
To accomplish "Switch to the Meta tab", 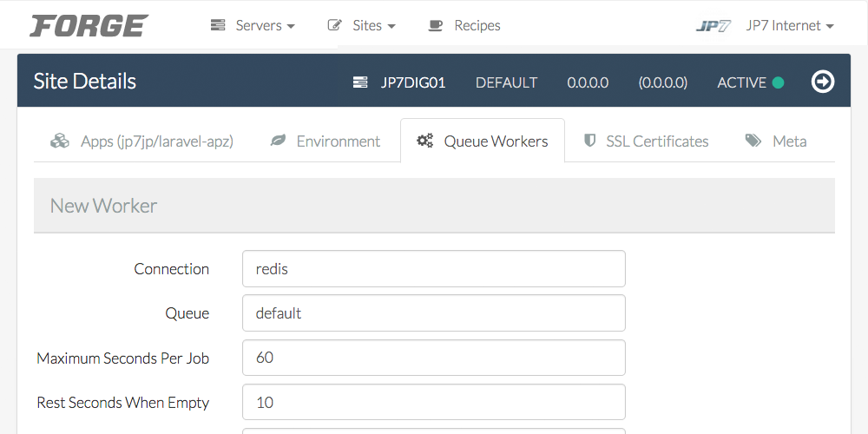I will point(776,141).
